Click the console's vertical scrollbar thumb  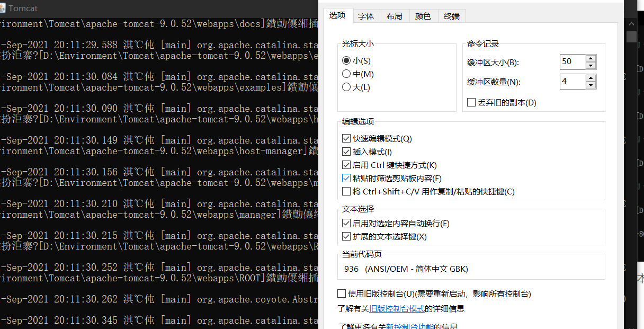click(631, 37)
